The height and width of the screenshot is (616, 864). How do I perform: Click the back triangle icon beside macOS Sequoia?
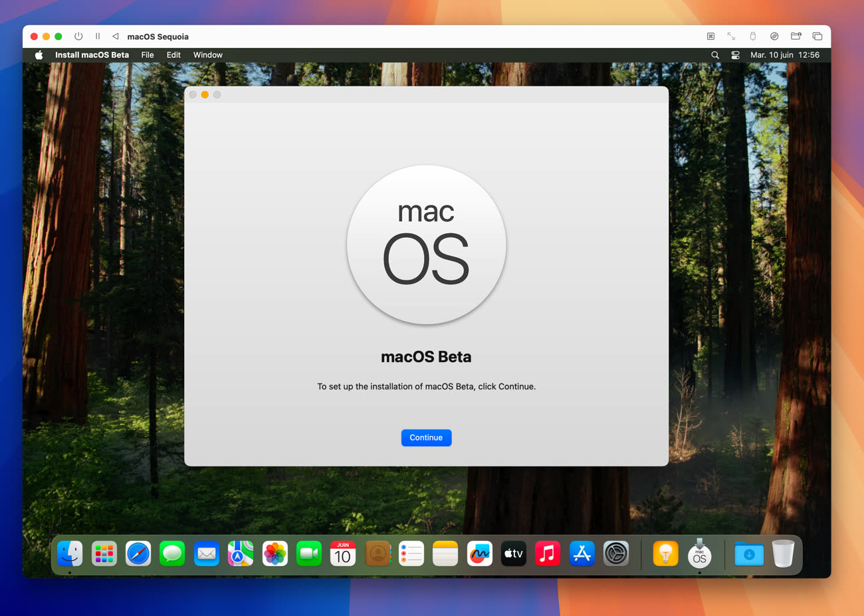tap(116, 37)
